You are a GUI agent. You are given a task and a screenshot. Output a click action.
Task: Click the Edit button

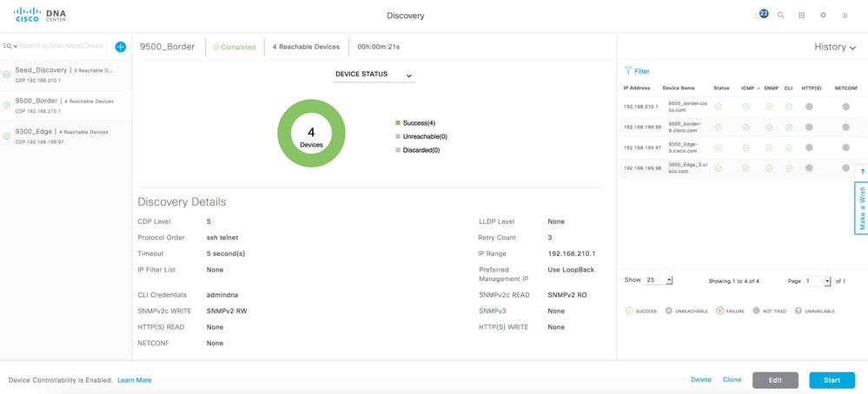[x=776, y=380]
